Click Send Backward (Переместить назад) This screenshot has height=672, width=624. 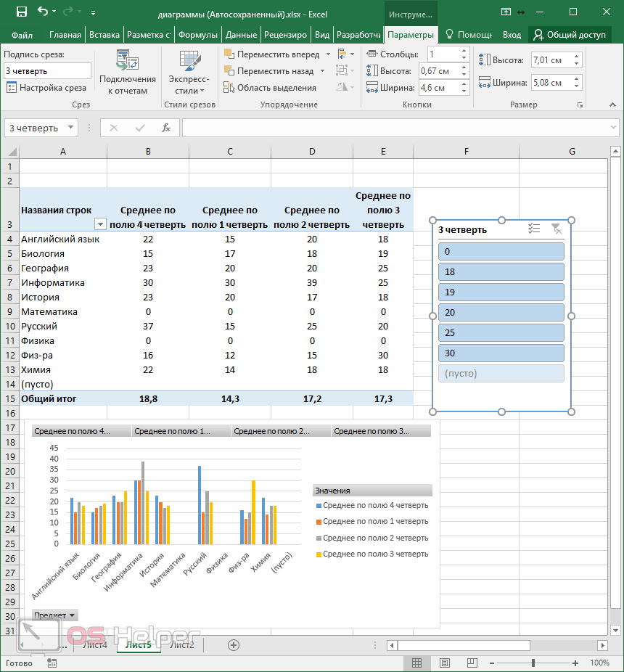click(x=268, y=71)
